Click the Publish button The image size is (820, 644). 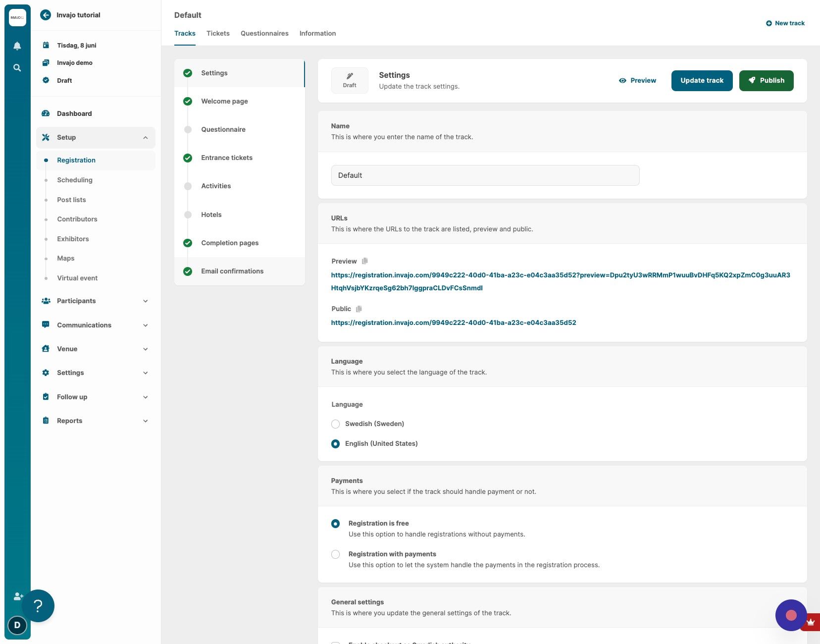click(766, 81)
